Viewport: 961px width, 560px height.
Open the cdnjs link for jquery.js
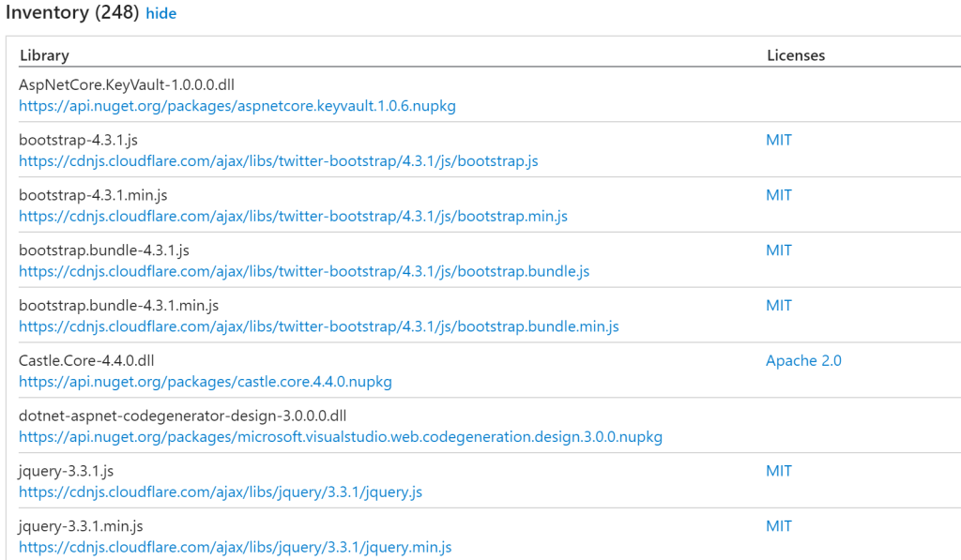coord(221,492)
